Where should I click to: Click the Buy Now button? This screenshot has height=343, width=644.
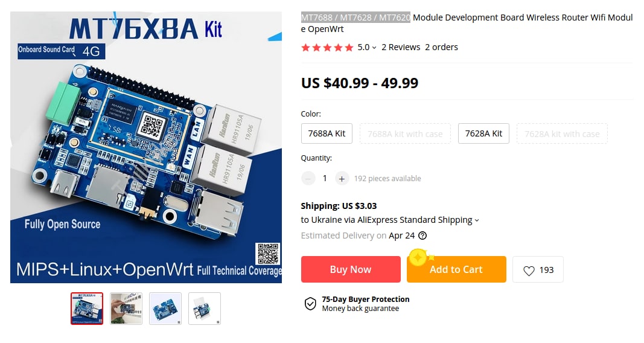tap(351, 269)
